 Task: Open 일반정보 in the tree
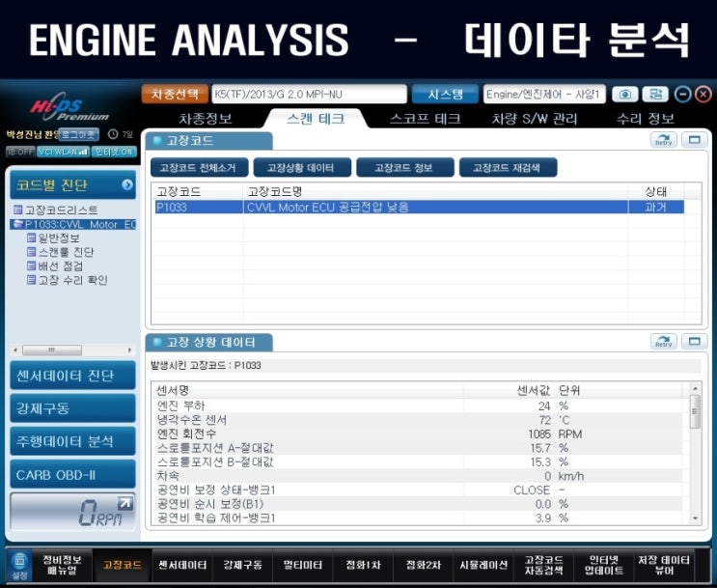point(53,238)
